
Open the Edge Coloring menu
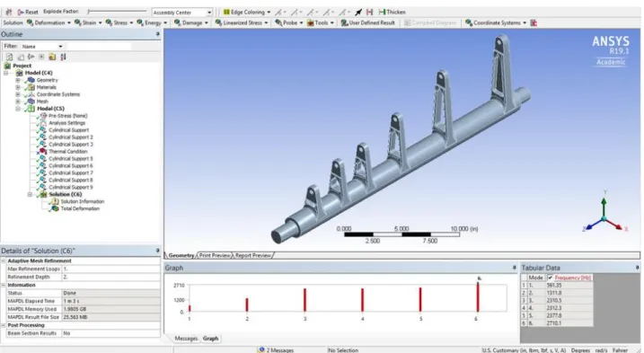pos(247,12)
